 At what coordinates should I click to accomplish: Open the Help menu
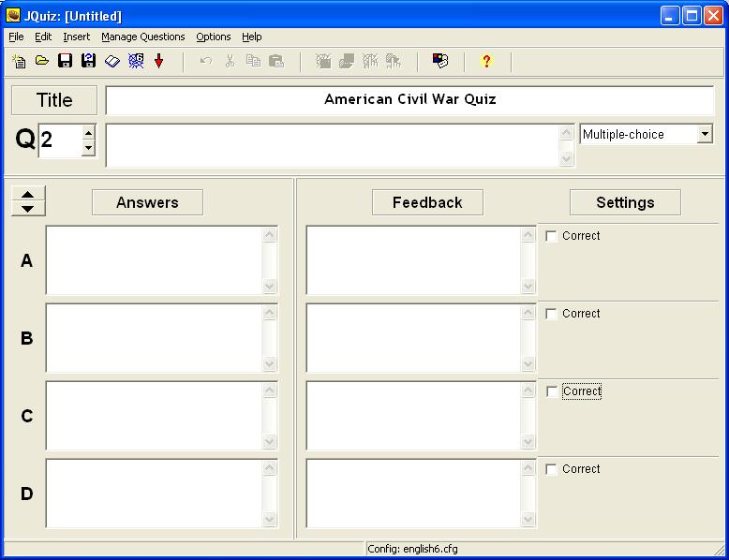coord(251,37)
